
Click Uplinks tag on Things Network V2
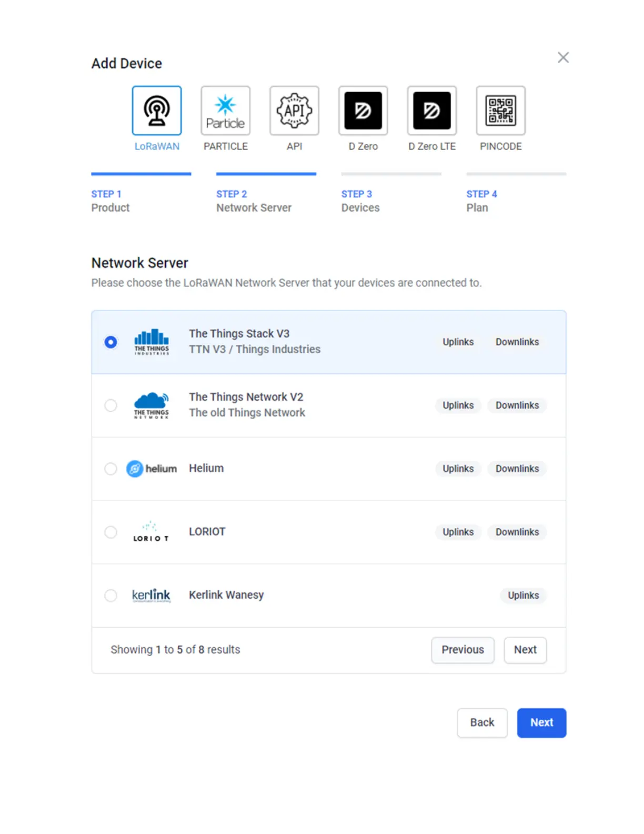[x=458, y=405]
